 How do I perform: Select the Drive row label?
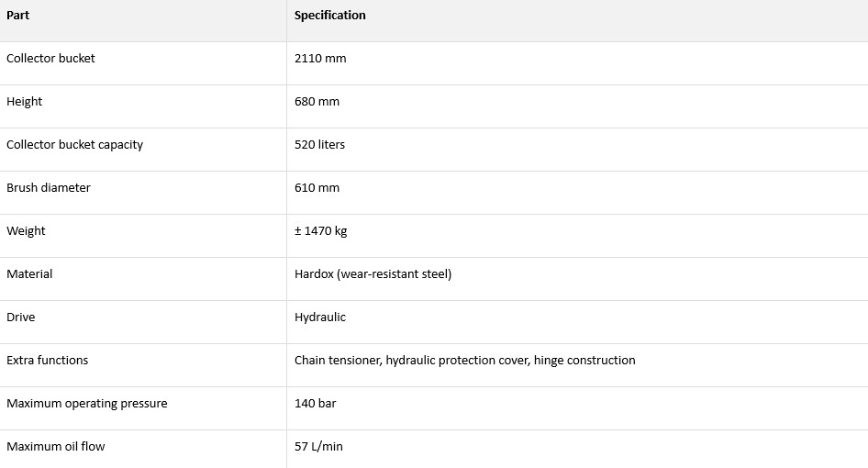20,318
